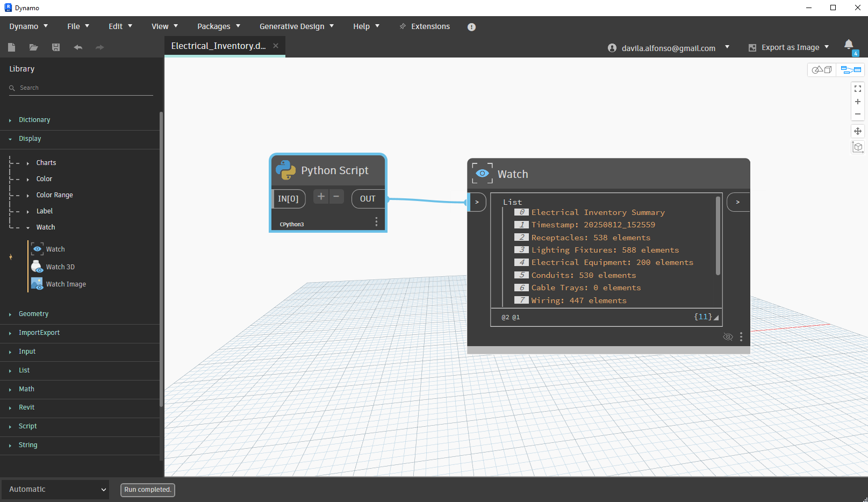The height and width of the screenshot is (502, 868).
Task: Open the notifications bell
Action: click(849, 45)
